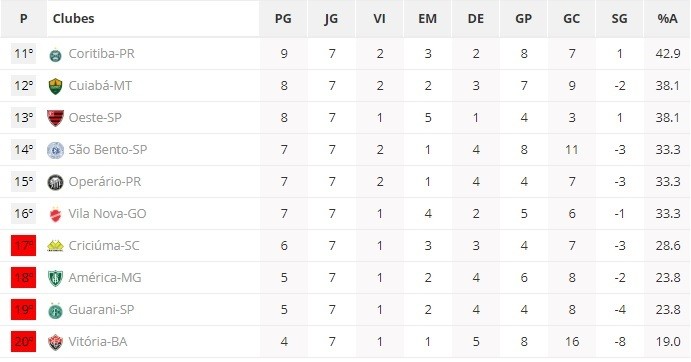Click the Vitória-BA red and black crest
This screenshot has height=362, width=691.
(x=55, y=343)
